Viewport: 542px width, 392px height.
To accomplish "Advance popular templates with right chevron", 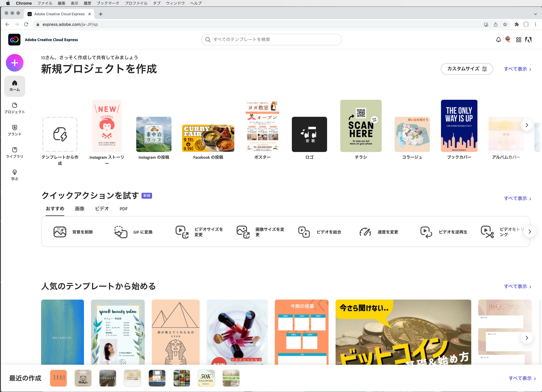I will (x=526, y=338).
